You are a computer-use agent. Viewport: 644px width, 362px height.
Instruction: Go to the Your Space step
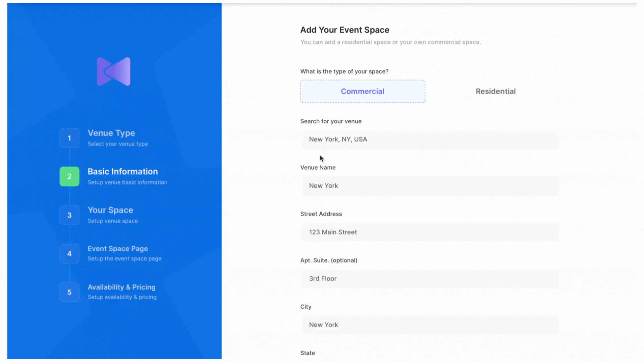(110, 210)
